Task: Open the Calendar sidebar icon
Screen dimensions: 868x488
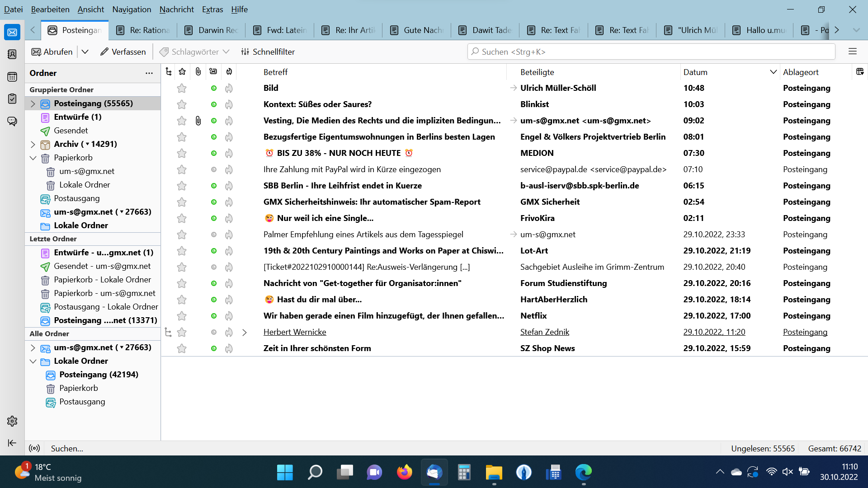Action: [x=12, y=77]
